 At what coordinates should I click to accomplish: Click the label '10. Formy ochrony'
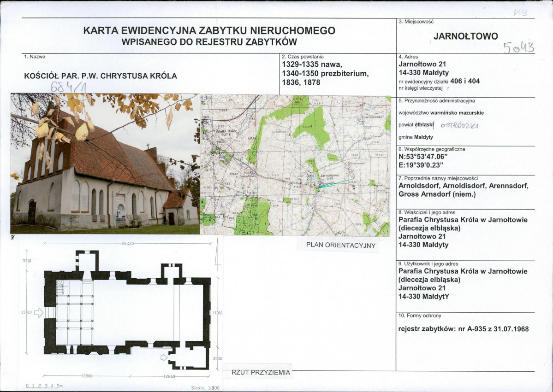click(x=420, y=316)
